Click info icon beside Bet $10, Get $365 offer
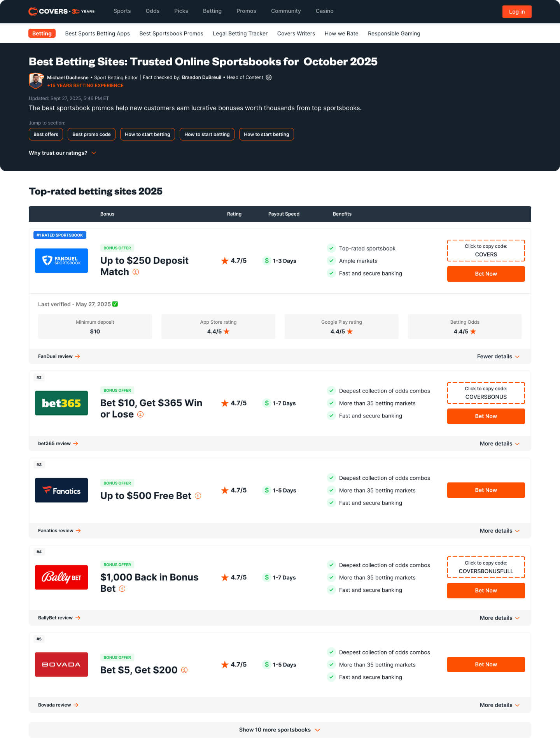 140,414
